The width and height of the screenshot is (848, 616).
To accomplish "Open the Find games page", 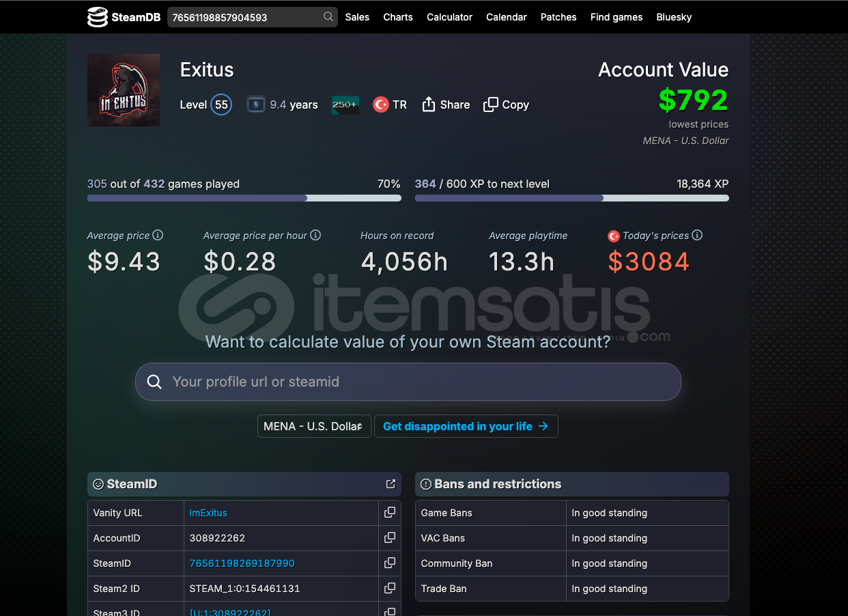I will pyautogui.click(x=617, y=17).
